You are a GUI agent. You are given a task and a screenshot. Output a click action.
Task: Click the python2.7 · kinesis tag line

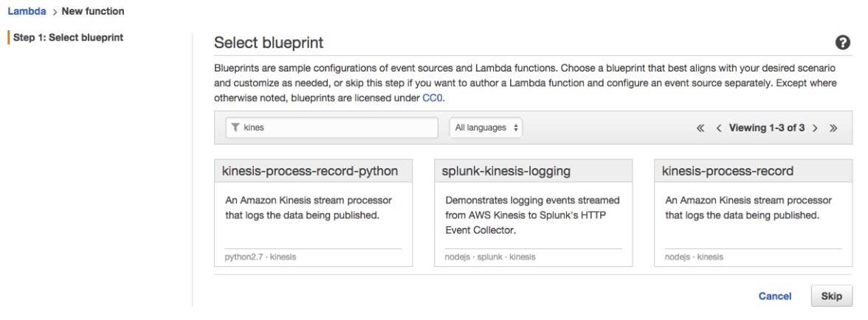pos(260,257)
